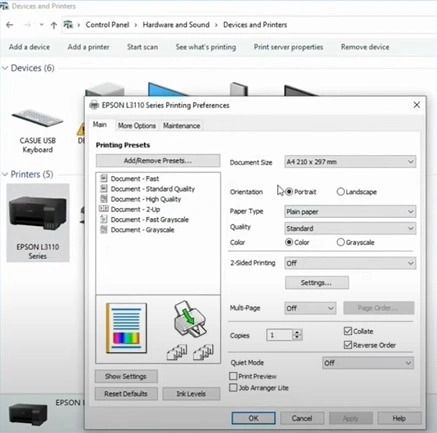Click the CASUE USB Keyboard device icon
The width and height of the screenshot is (437, 433).
click(37, 119)
